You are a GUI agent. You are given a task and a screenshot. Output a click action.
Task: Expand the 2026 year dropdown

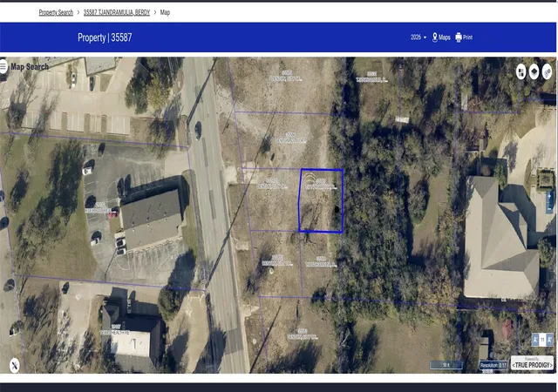point(418,37)
